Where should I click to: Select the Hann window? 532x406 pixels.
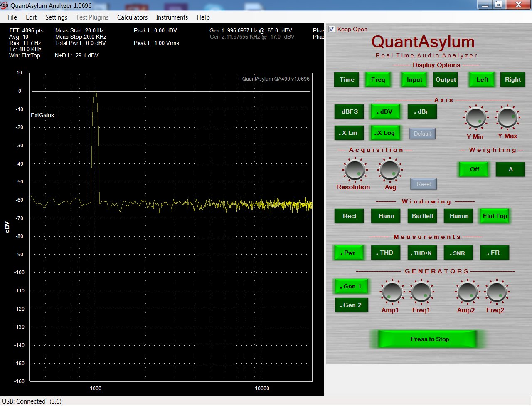point(386,216)
